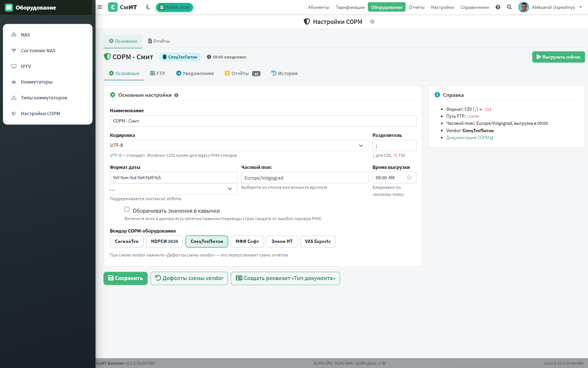Switch to the История tab

click(284, 74)
